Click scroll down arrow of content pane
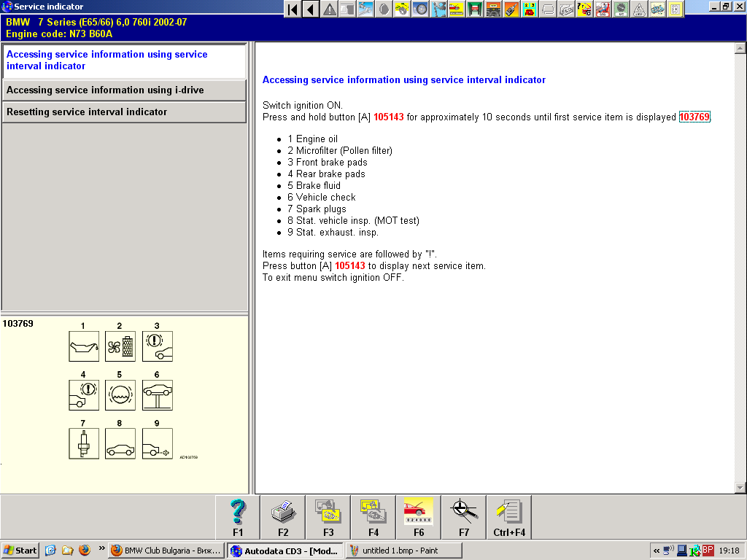Screen dimensions: 747x560 740,488
